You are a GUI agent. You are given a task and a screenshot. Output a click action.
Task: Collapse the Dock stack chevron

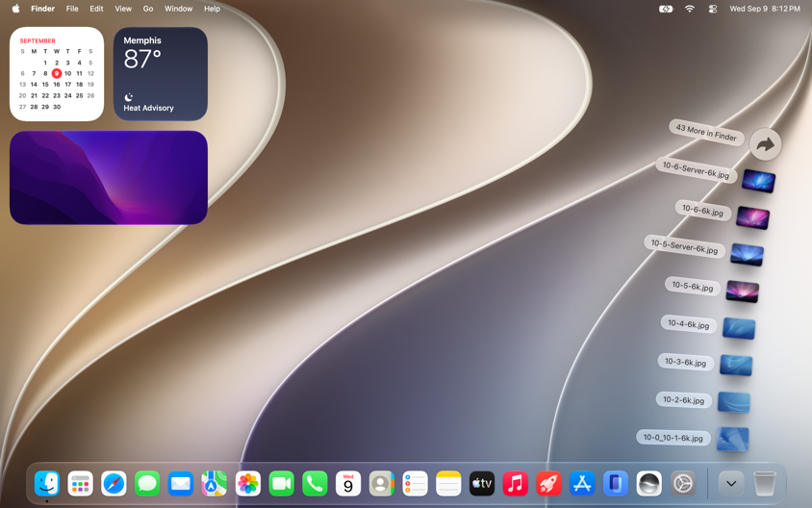tap(731, 484)
